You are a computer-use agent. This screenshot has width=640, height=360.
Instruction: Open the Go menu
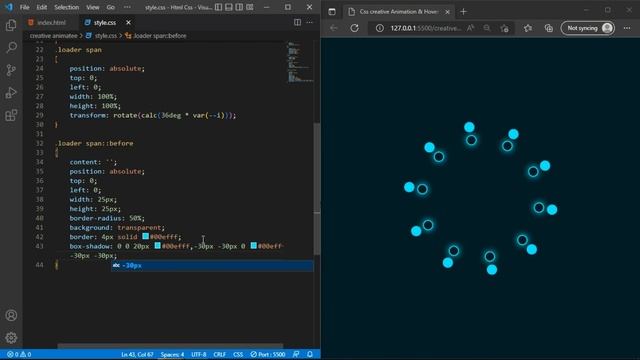(111, 7)
